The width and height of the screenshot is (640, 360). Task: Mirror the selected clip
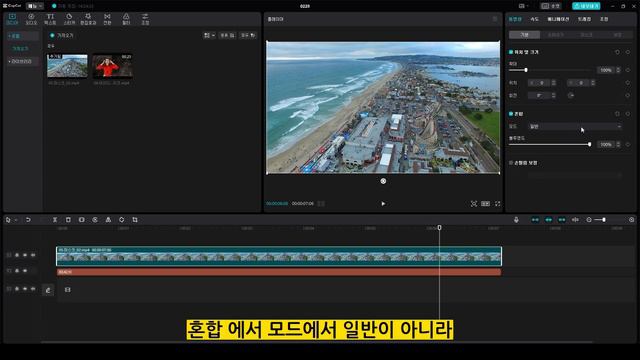pyautogui.click(x=108, y=220)
